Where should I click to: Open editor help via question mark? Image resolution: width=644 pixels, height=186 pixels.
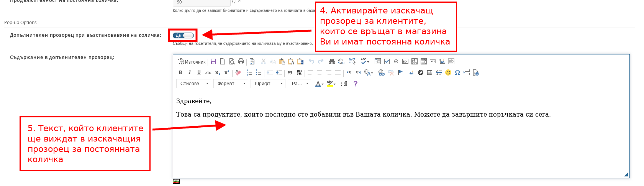tap(355, 84)
